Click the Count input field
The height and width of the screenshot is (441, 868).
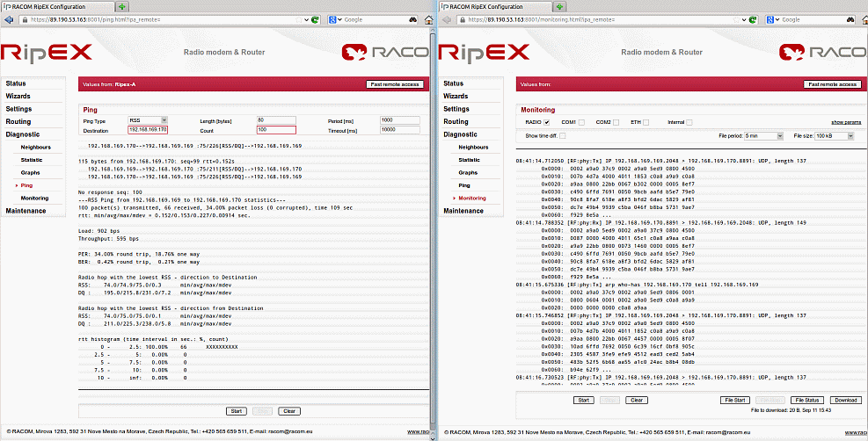276,130
